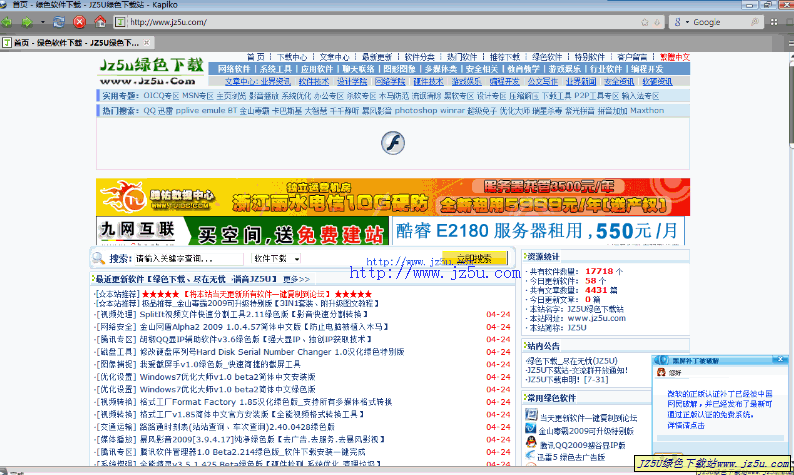This screenshot has height=475, width=794.
Task: Open 文章中心 in the top site menu
Action: point(334,57)
